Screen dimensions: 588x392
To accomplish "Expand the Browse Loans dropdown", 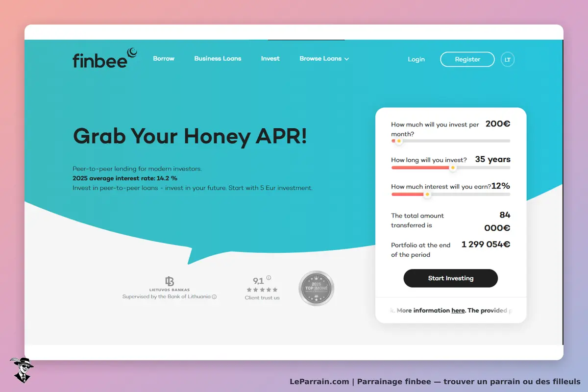I will [324, 58].
